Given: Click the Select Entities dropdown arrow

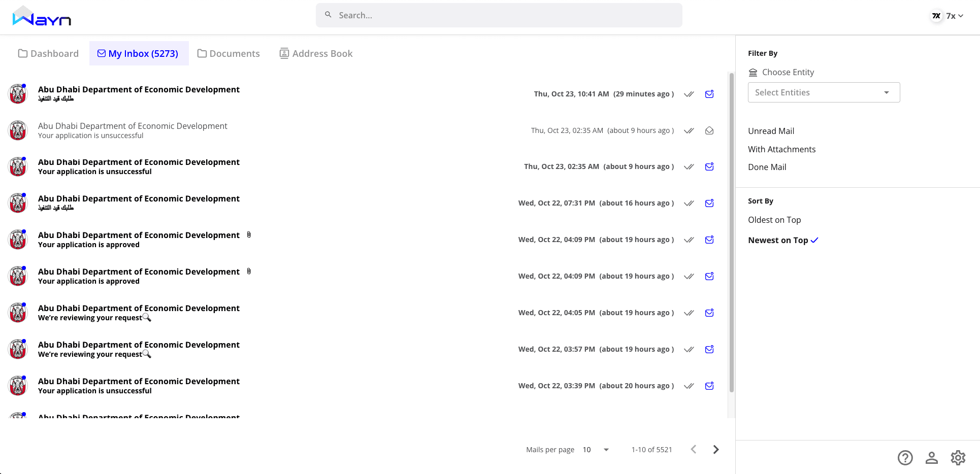Looking at the screenshot, I should click(x=887, y=92).
